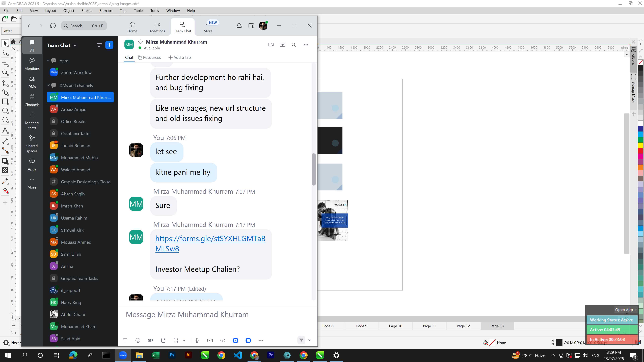Expand the More item in Zoom sidebar

coord(32,183)
